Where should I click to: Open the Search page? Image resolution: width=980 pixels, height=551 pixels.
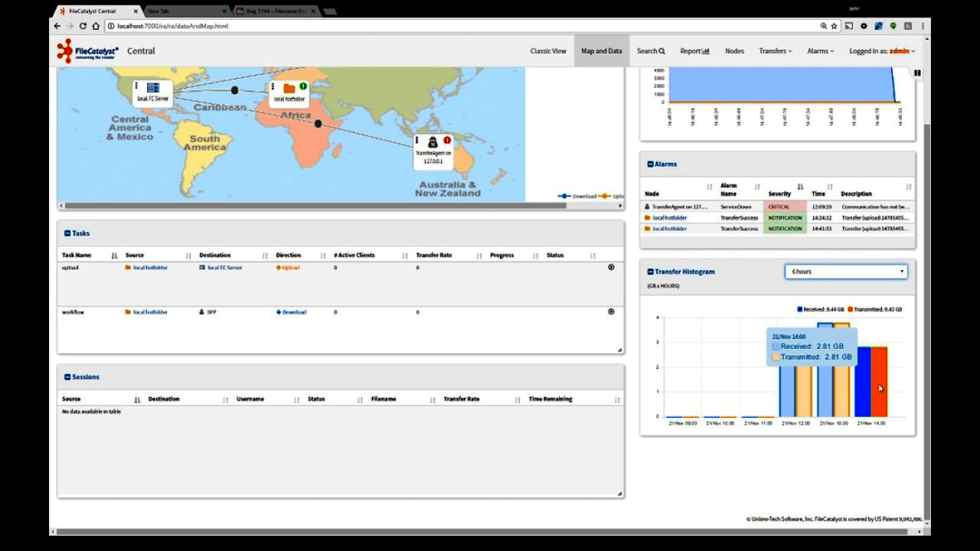coord(651,51)
